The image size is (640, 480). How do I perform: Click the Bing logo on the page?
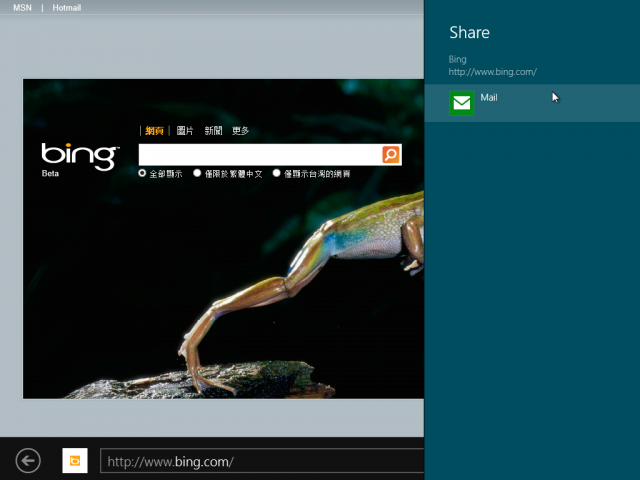click(x=80, y=156)
